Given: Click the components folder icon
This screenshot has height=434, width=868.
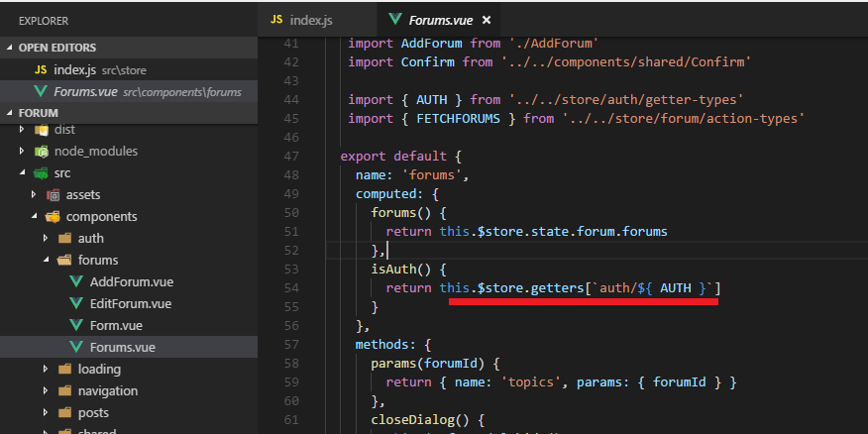Looking at the screenshot, I should [x=54, y=216].
